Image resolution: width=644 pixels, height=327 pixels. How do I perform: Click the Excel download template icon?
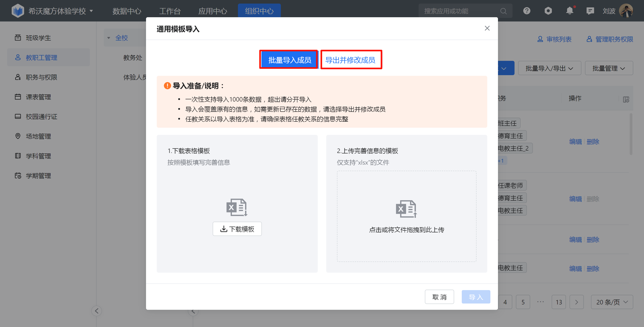(237, 207)
